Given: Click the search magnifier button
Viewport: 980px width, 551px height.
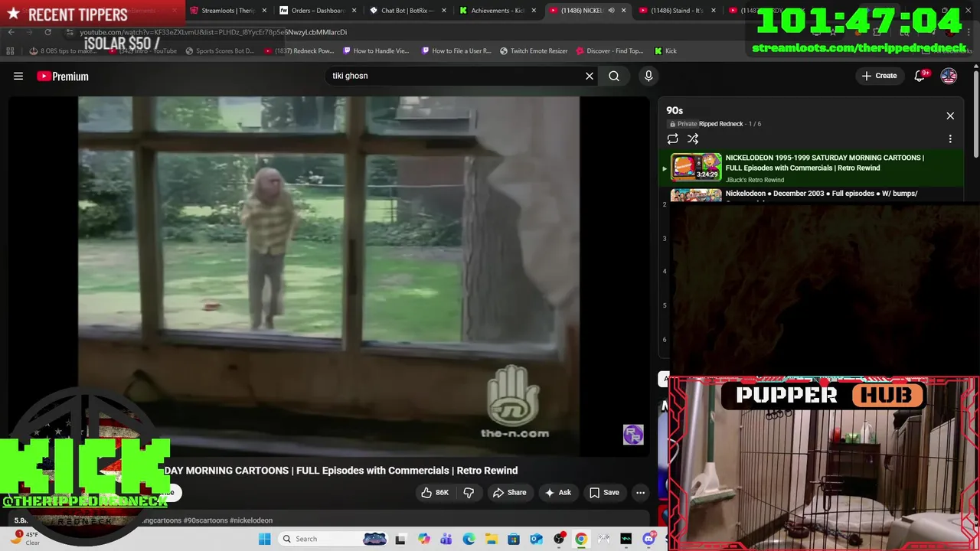Looking at the screenshot, I should tap(614, 76).
